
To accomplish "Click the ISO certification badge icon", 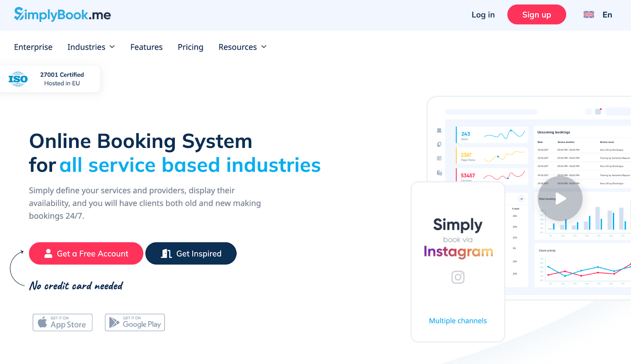I will point(18,79).
